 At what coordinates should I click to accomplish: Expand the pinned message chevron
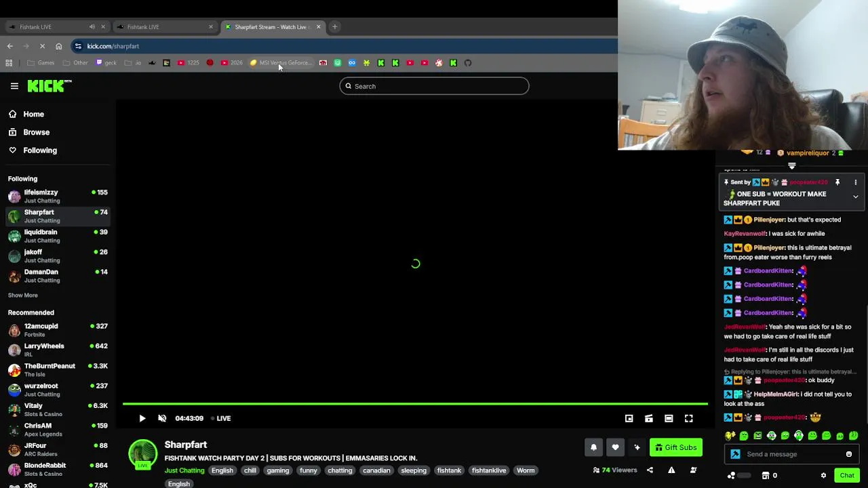coord(856,197)
